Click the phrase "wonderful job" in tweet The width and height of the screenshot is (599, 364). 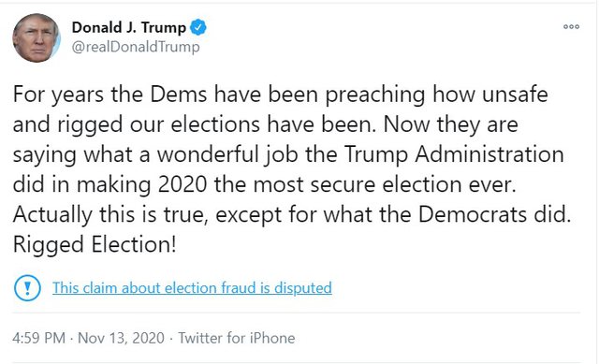click(x=227, y=154)
